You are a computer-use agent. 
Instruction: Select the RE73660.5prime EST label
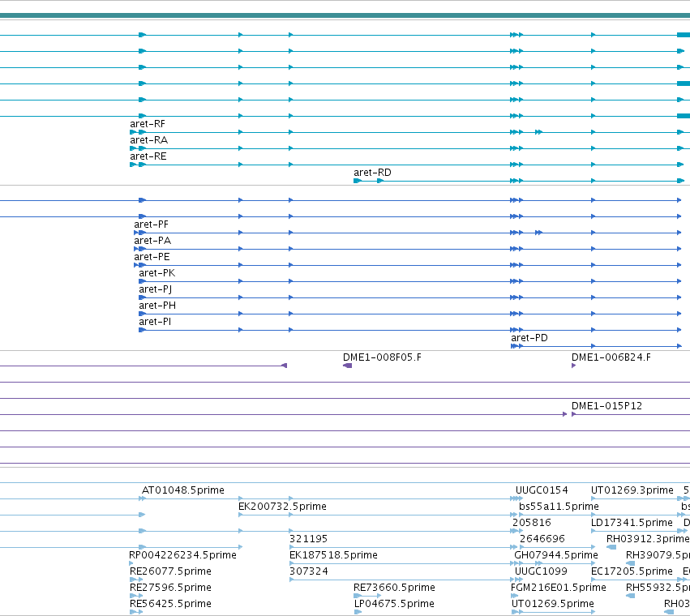point(394,588)
